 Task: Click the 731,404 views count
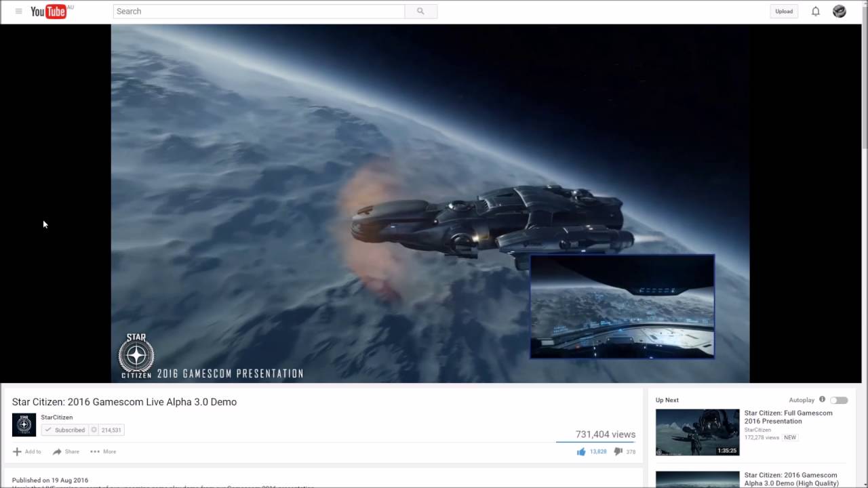coord(606,434)
